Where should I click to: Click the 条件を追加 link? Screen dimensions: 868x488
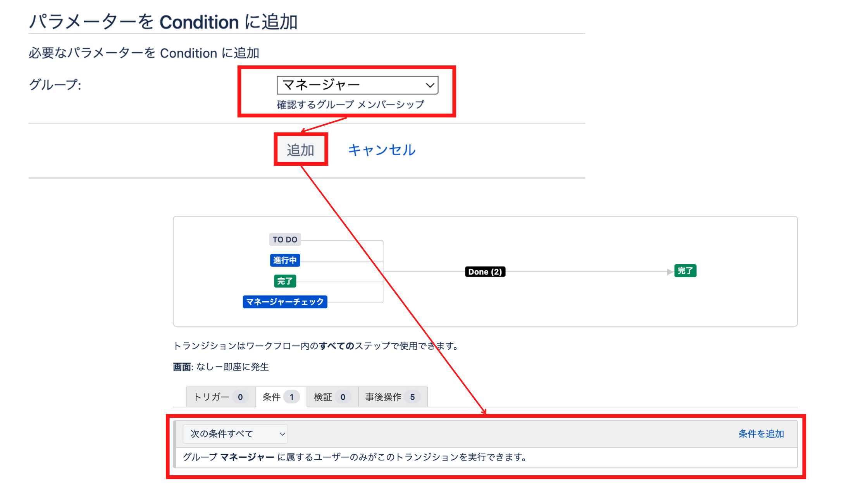[x=761, y=434]
